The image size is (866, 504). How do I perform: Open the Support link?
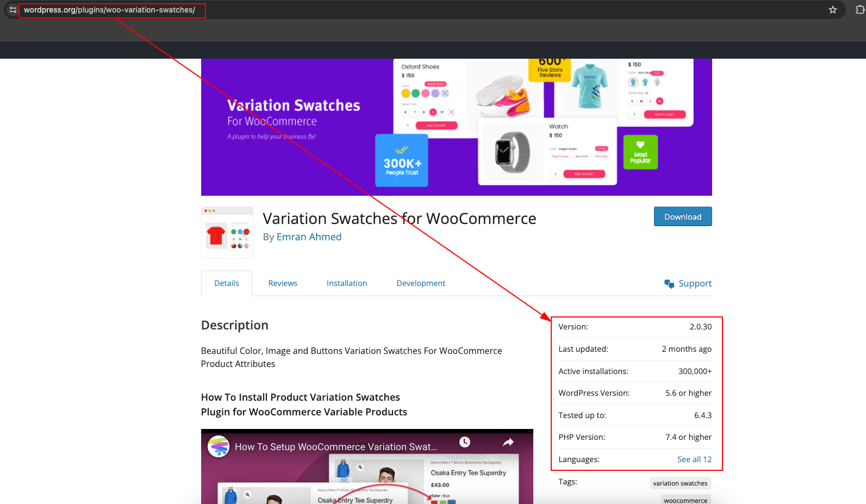coord(695,284)
